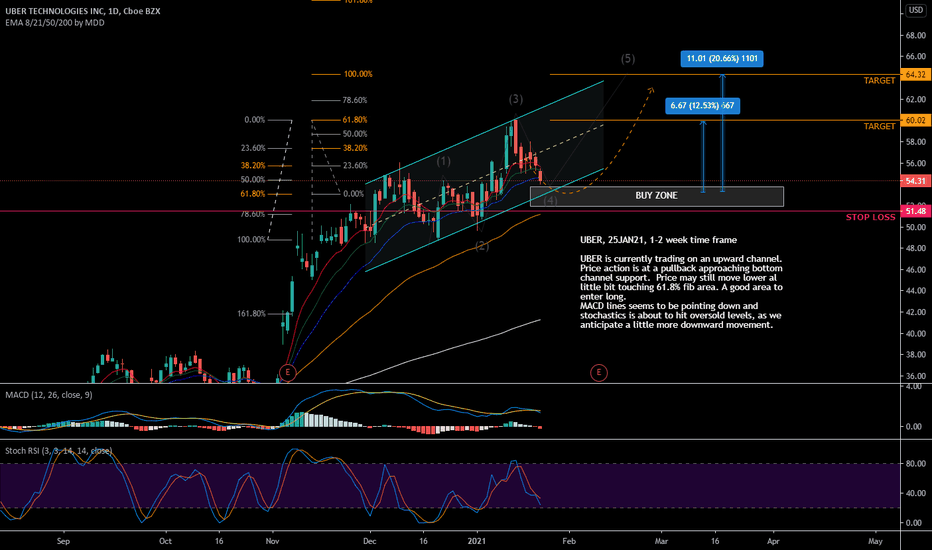The image size is (932, 550).
Task: Click the BUY ZONE rectangle label
Action: click(x=656, y=196)
